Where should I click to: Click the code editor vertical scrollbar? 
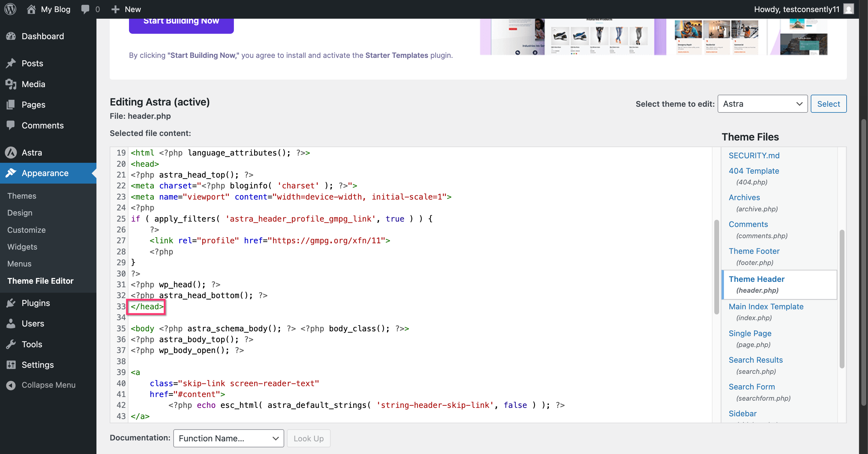(716, 266)
